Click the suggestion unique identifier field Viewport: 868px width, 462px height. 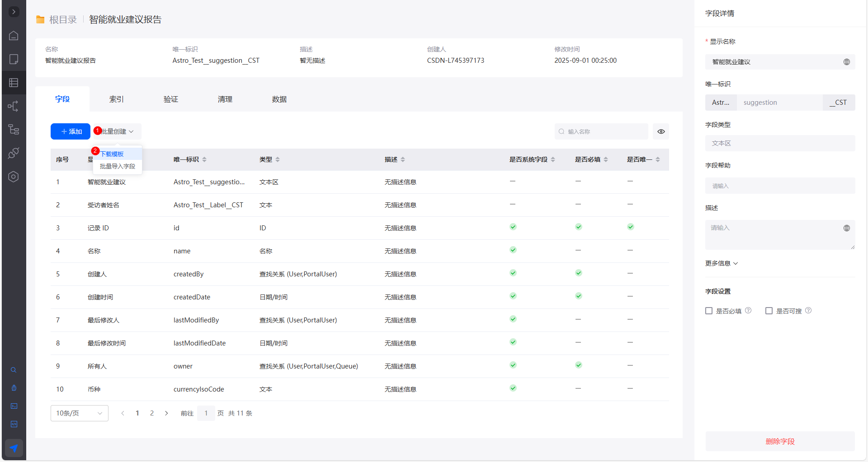pos(779,103)
